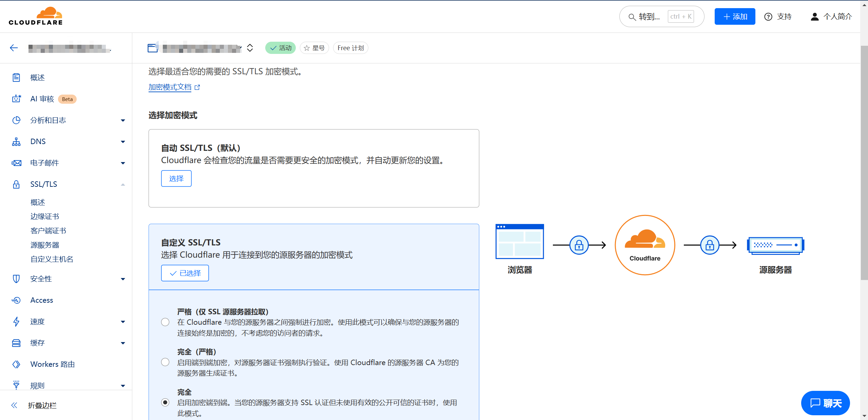The width and height of the screenshot is (868, 420).
Task: Click the ctrl + K shortcut hint
Action: click(681, 17)
